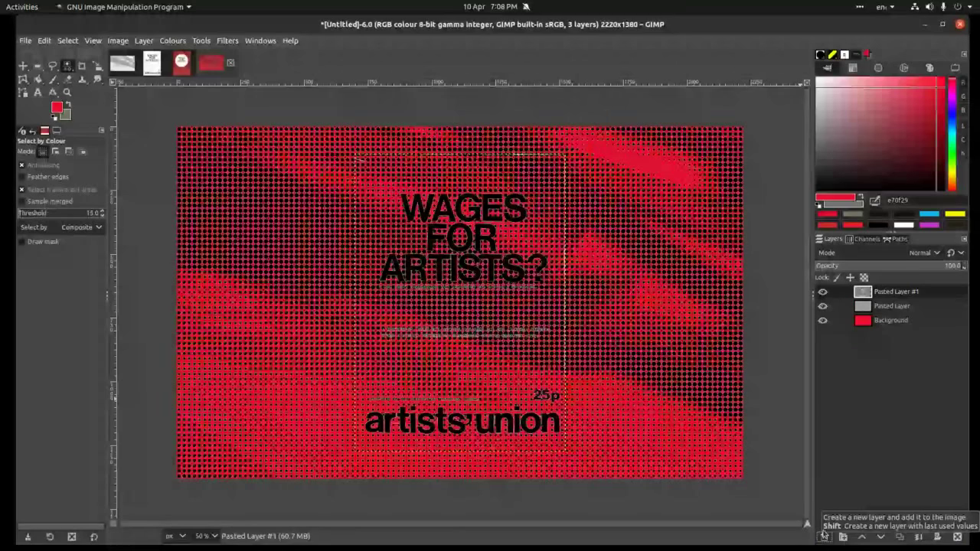Open the Colours menu

tap(172, 41)
